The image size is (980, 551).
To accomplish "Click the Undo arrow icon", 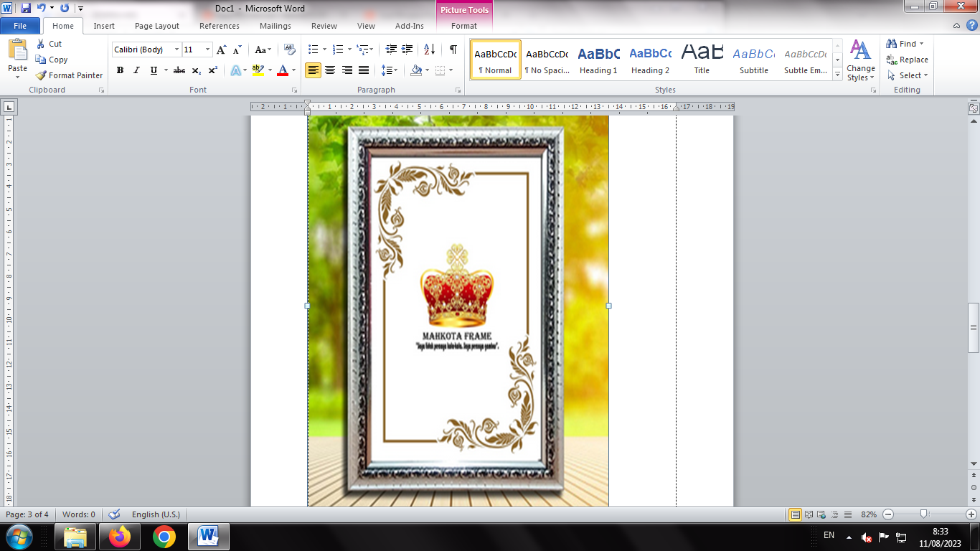I will [x=41, y=8].
